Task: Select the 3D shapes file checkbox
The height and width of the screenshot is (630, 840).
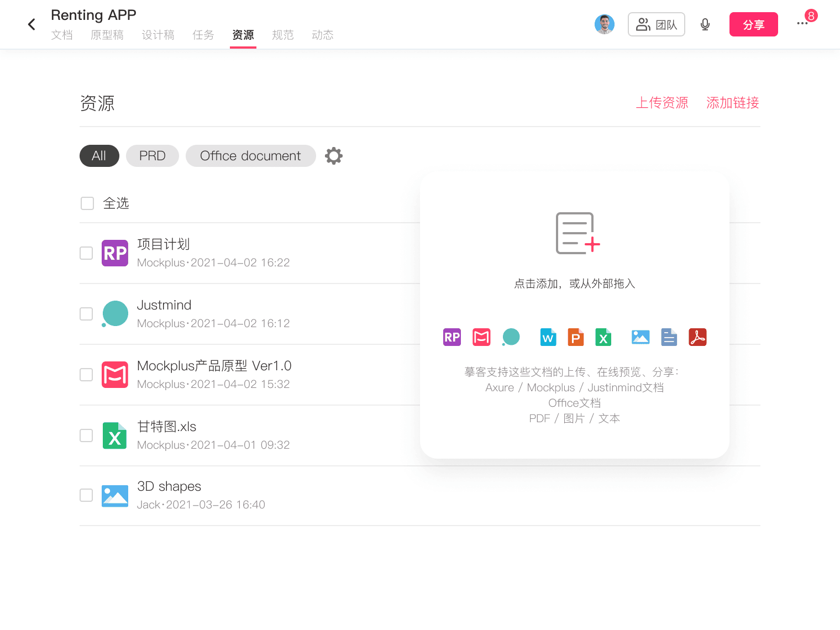Action: [x=86, y=495]
